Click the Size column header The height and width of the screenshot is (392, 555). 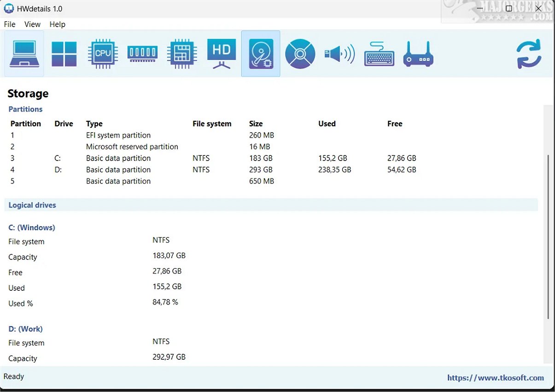coord(256,124)
